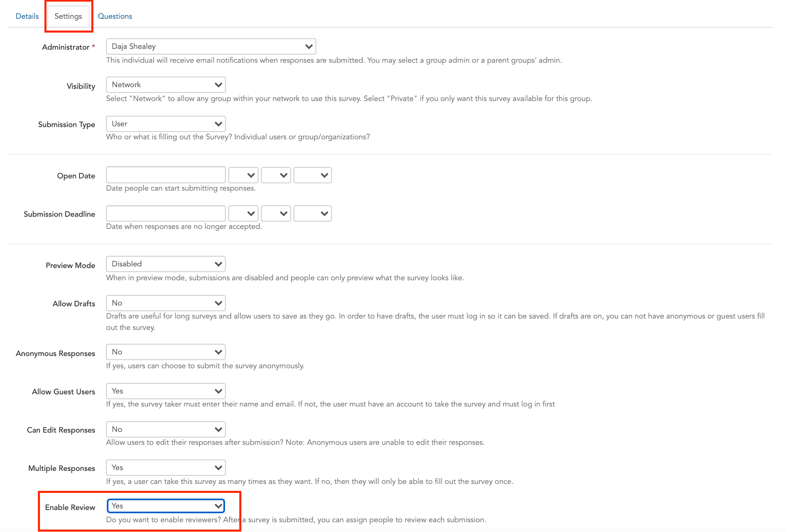Click the Open Date text field

166,175
